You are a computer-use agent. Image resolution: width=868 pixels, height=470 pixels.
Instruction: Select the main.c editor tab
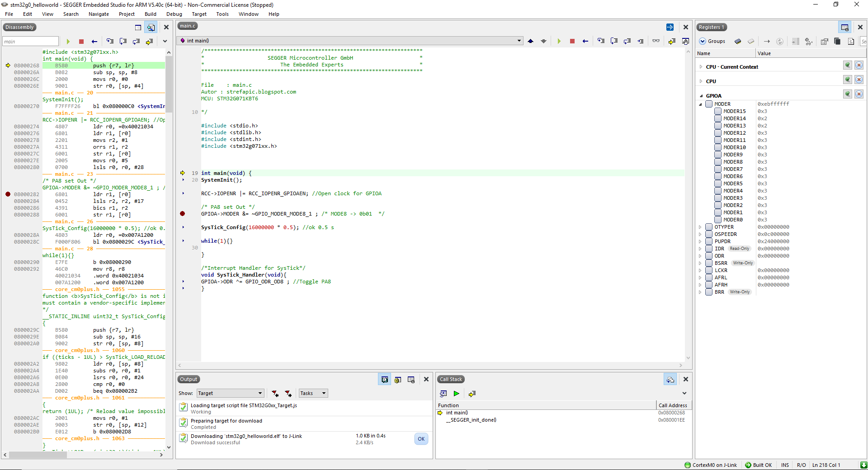coord(187,26)
